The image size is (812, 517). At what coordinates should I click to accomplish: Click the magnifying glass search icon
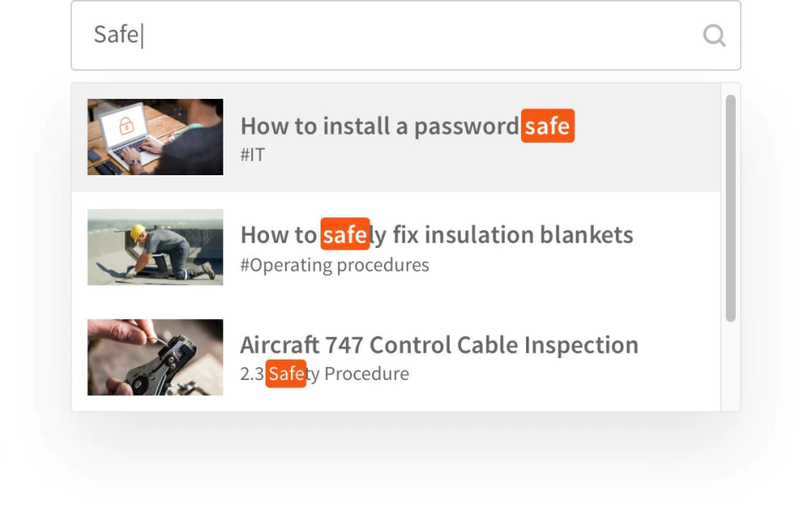(714, 36)
